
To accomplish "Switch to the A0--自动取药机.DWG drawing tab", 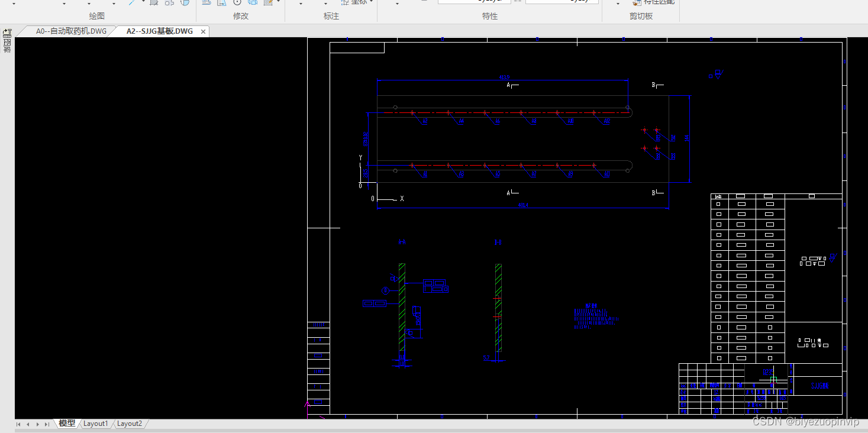I will point(72,31).
